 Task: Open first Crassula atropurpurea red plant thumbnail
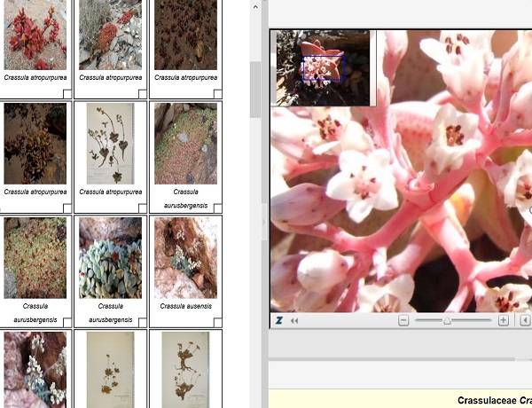click(x=35, y=35)
